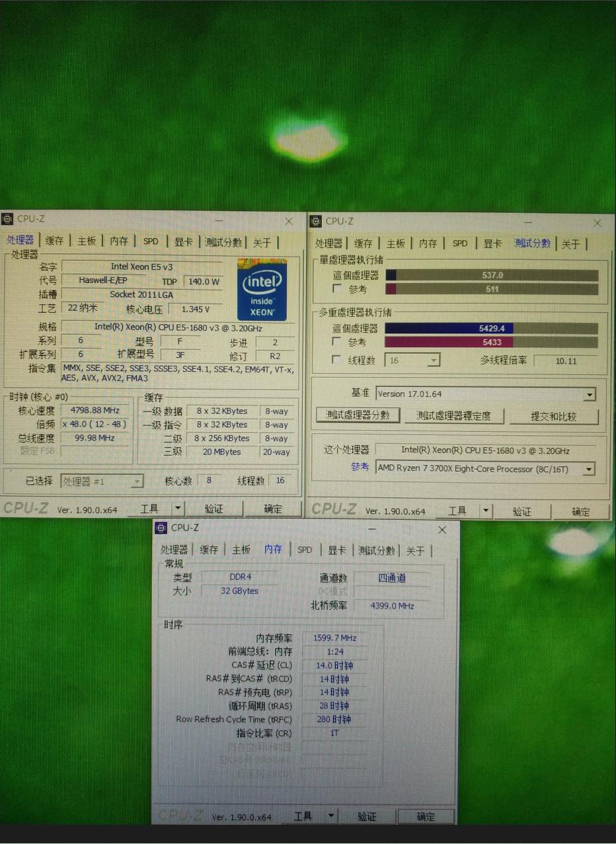
Task: Click the 类型 value DDR4
Action: pyautogui.click(x=240, y=577)
